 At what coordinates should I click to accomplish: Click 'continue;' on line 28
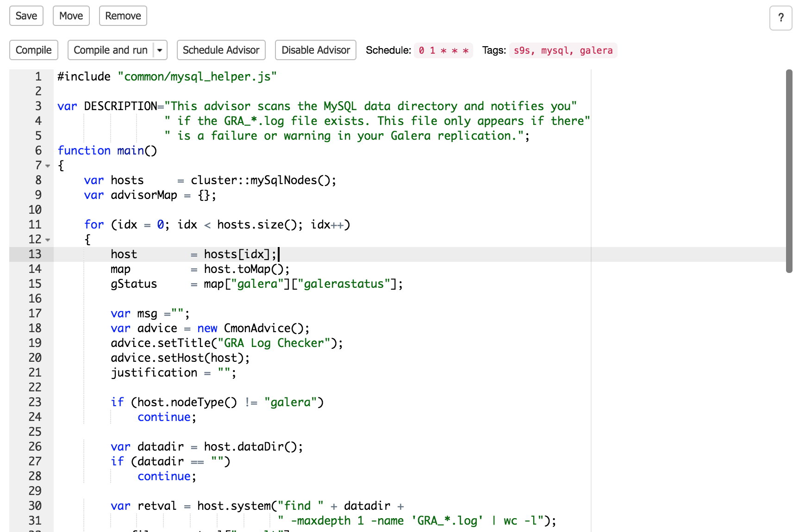point(167,476)
